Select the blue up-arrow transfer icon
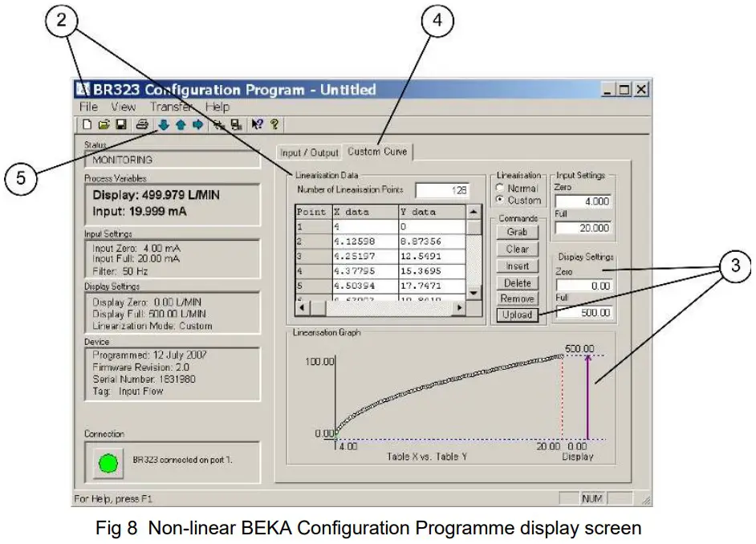 pyautogui.click(x=180, y=124)
